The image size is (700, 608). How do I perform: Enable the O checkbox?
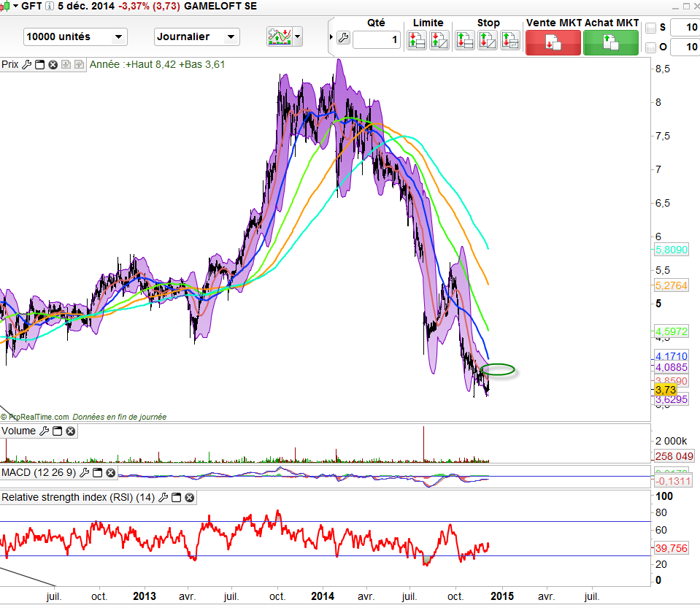point(651,47)
